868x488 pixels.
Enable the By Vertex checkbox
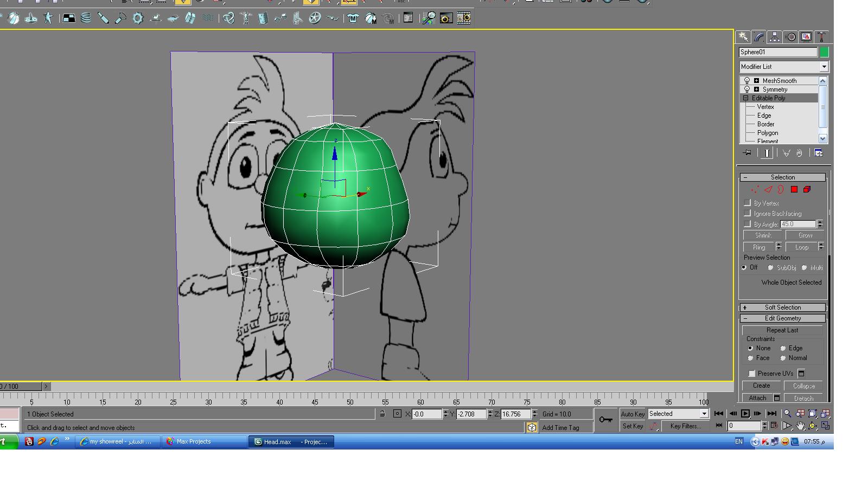(x=748, y=203)
